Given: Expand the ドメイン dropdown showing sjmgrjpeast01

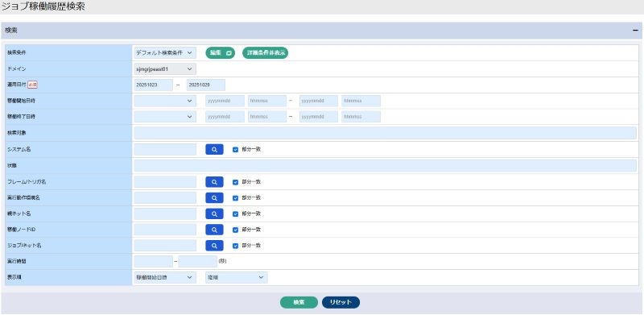Looking at the screenshot, I should click(x=165, y=69).
